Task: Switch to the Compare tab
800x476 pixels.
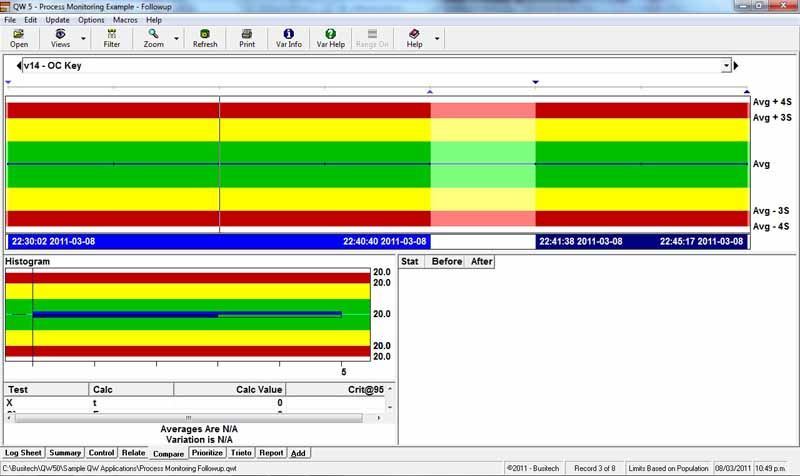Action: click(x=168, y=454)
